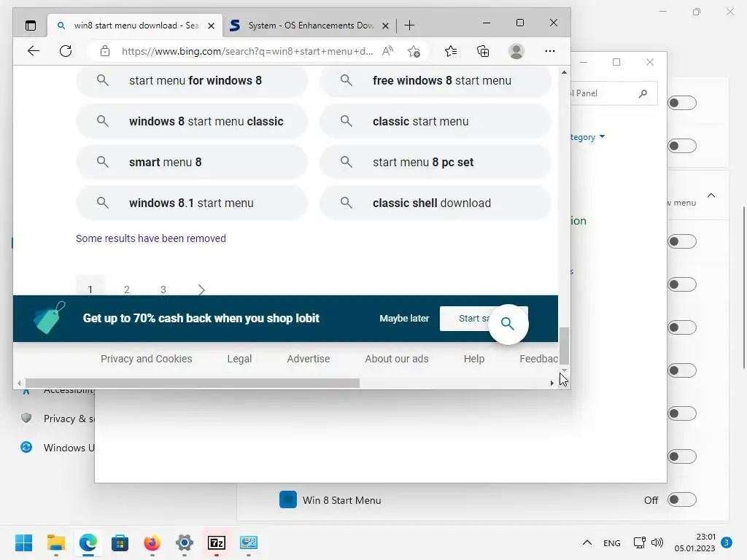Open the Windows Start button
This screenshot has width=747, height=560.
pos(24,542)
